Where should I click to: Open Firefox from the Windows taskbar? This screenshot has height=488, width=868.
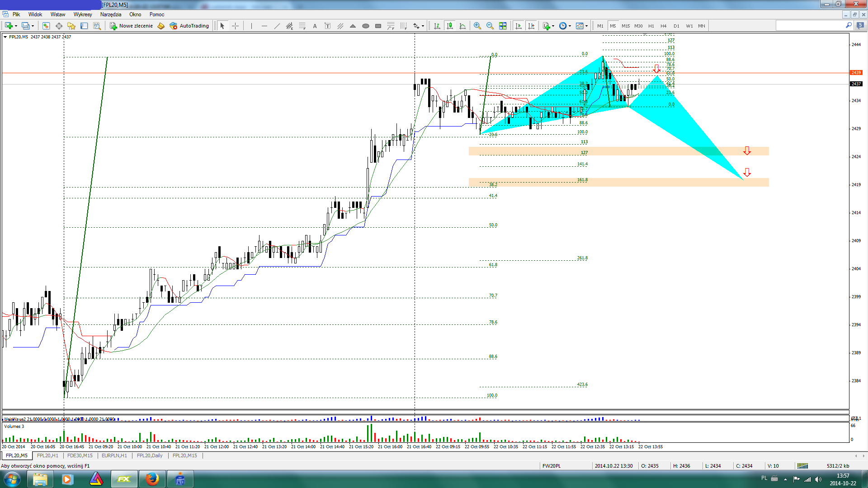click(x=152, y=479)
